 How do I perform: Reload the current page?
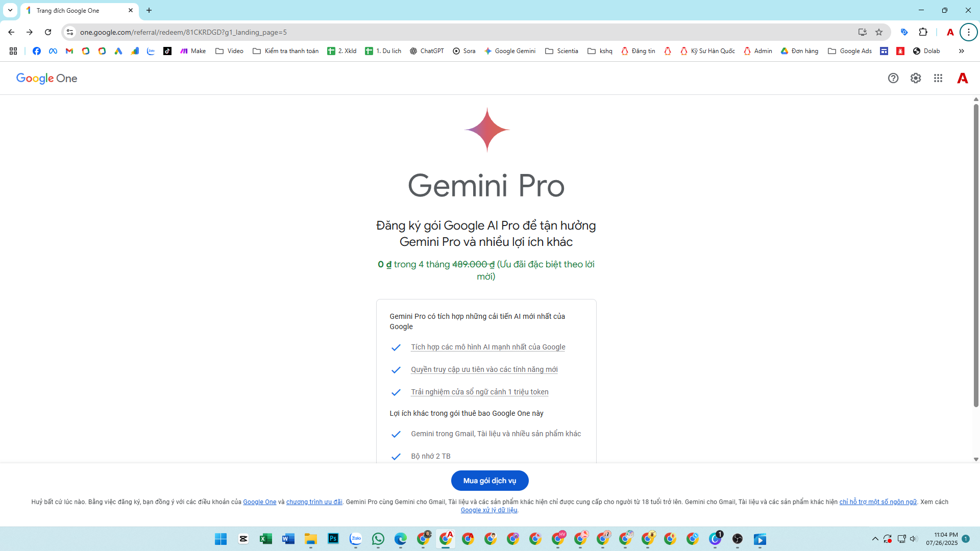48,32
